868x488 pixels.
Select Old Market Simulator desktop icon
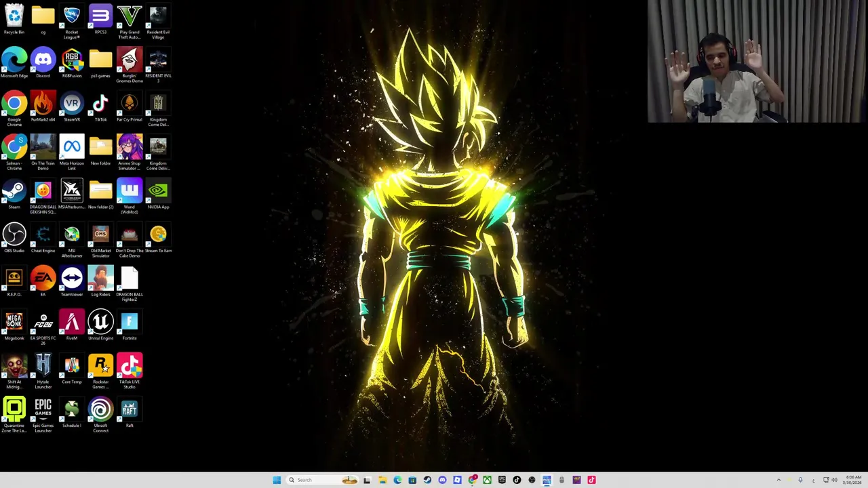point(100,241)
